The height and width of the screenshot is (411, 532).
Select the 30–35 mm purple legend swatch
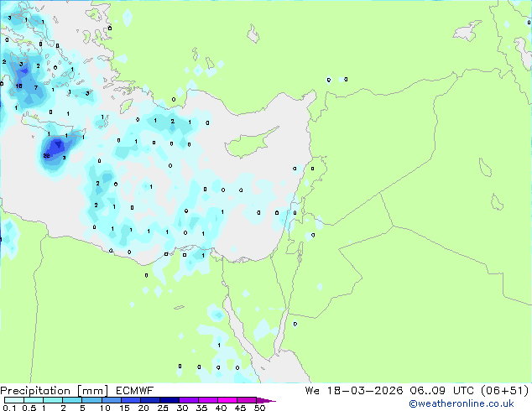(x=189, y=400)
